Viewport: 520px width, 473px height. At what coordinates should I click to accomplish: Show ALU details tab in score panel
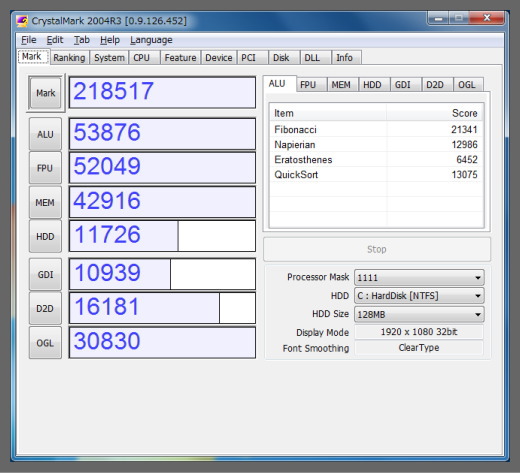(279, 83)
